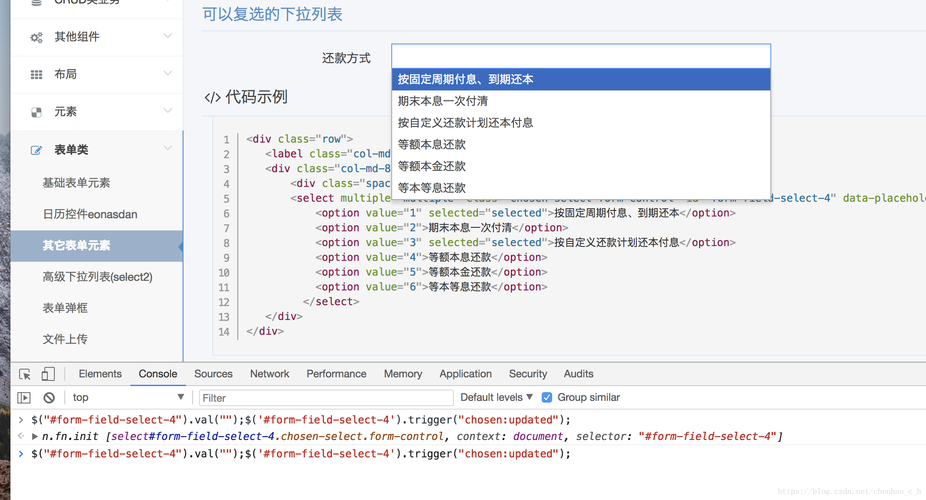Toggle the Group similar checkbox

(546, 398)
